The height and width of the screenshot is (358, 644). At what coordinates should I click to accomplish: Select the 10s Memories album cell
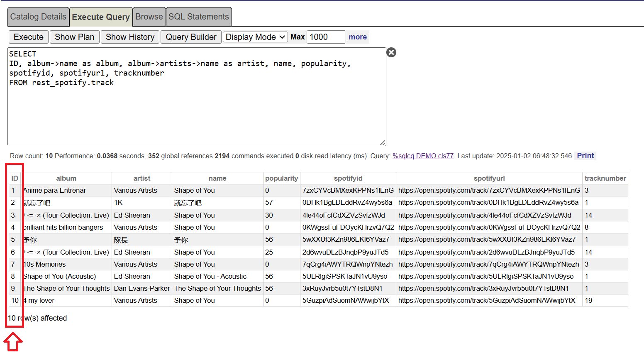tap(66, 264)
